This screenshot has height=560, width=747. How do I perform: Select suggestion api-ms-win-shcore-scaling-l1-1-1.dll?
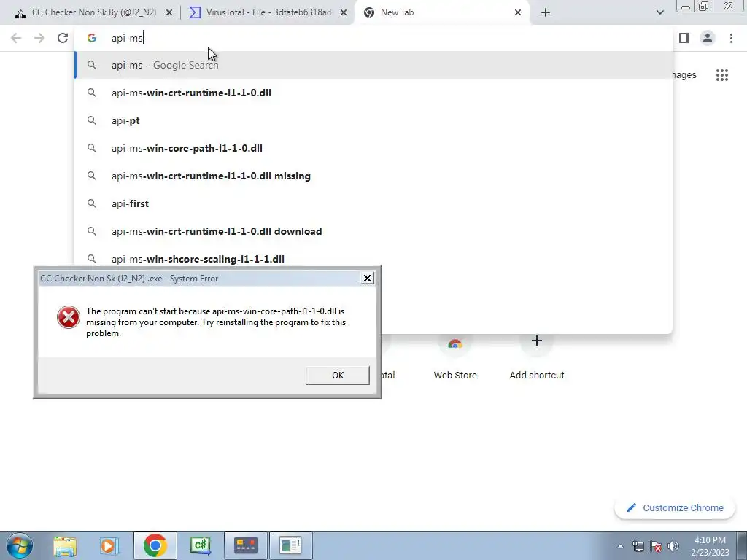(373, 259)
